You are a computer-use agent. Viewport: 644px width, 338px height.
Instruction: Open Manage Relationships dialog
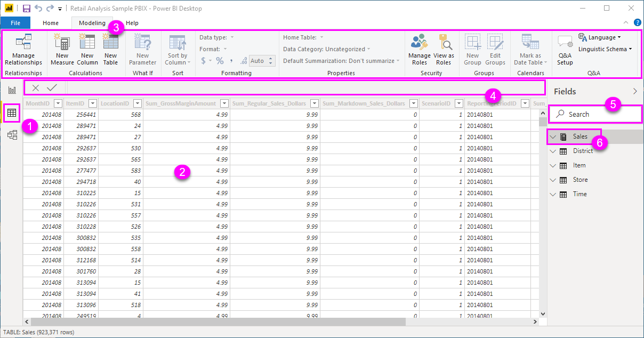tap(23, 49)
